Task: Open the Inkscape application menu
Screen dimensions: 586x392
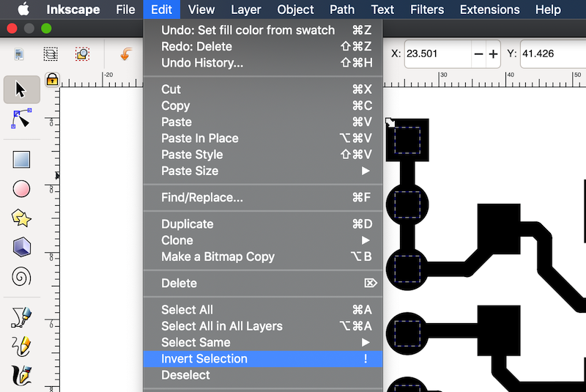Action: (x=73, y=10)
